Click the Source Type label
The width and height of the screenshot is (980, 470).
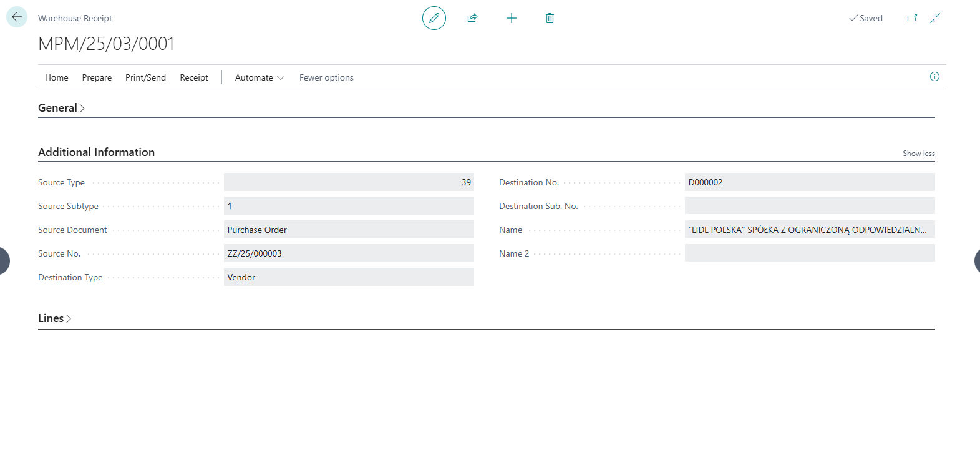[61, 182]
